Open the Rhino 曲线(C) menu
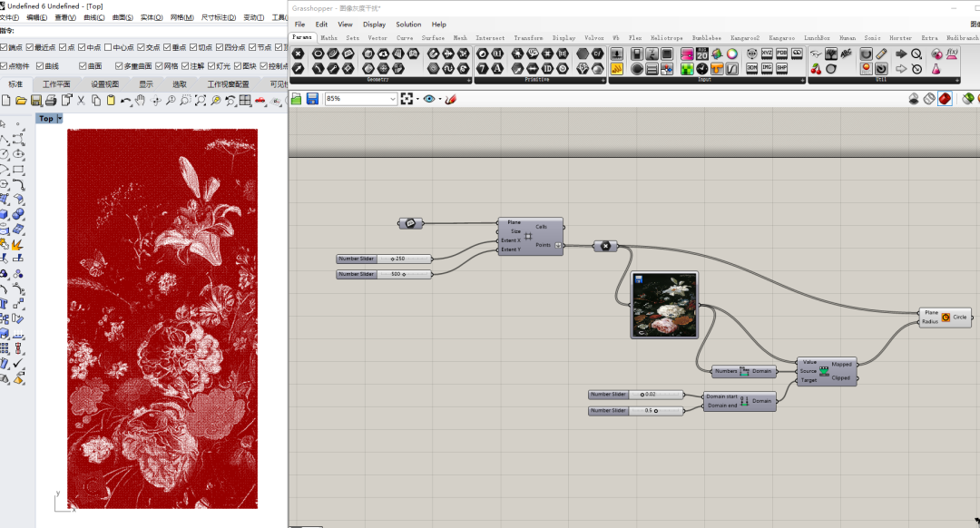 click(x=93, y=17)
